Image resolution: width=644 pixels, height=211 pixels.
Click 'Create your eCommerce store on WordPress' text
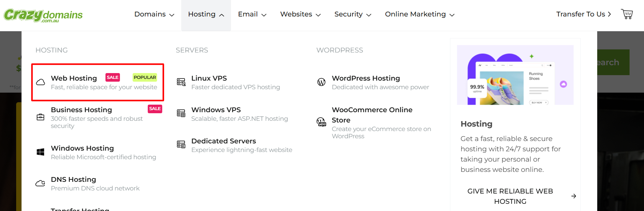(381, 132)
